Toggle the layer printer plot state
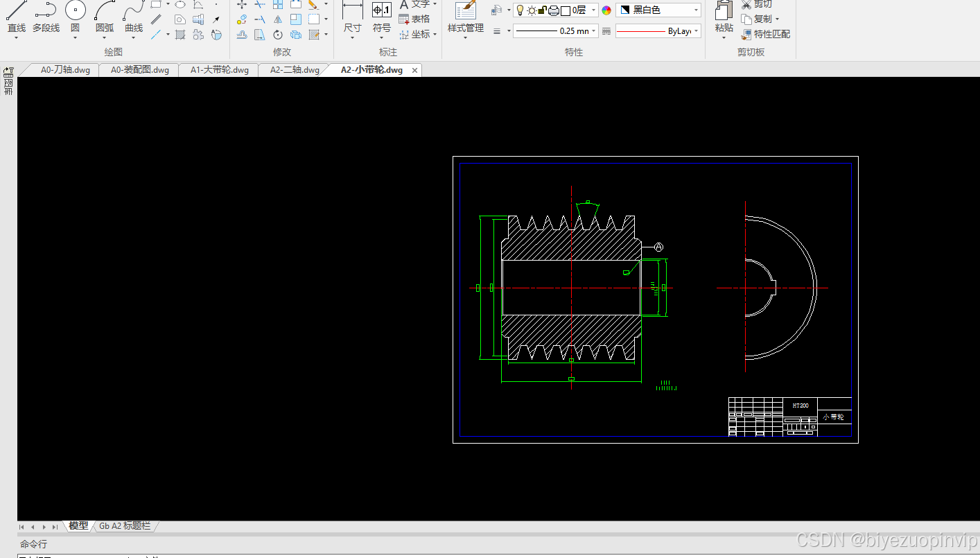This screenshot has height=558, width=980. pyautogui.click(x=553, y=10)
